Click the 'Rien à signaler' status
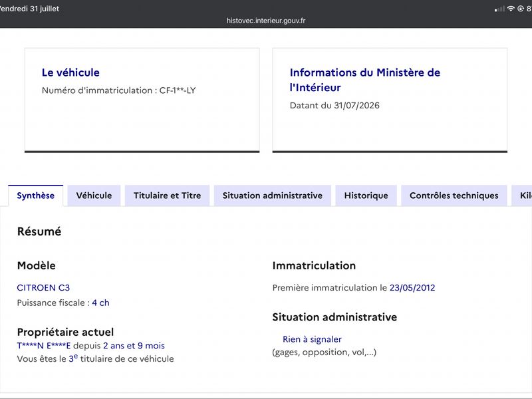The height and width of the screenshot is (399, 532). coord(312,339)
